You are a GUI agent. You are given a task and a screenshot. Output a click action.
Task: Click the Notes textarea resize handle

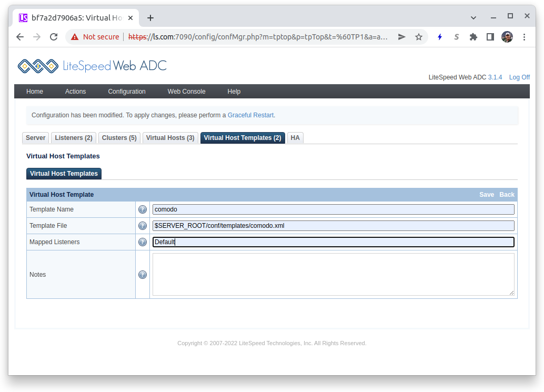click(512, 293)
